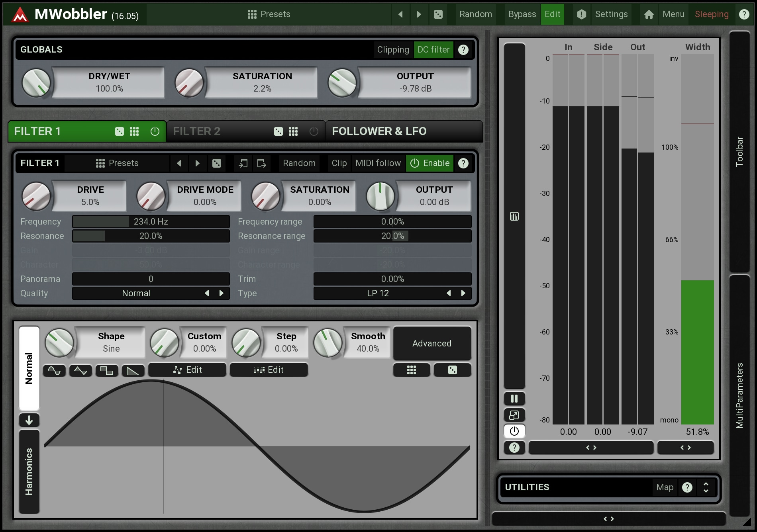
Task: Click Filter 1 panel random dice icon
Action: 216,163
